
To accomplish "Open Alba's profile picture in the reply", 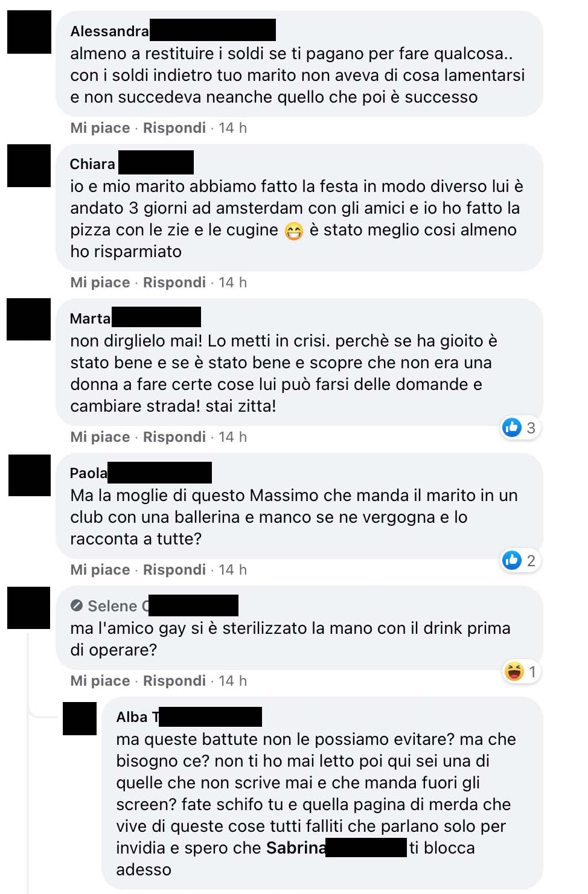I will [x=80, y=718].
